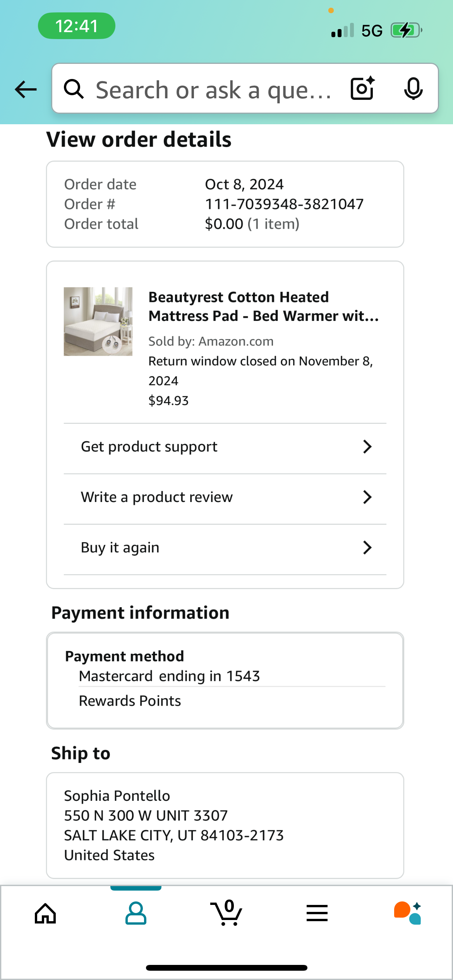Tap the microphone voice search icon
This screenshot has height=980, width=453.
[x=414, y=89]
